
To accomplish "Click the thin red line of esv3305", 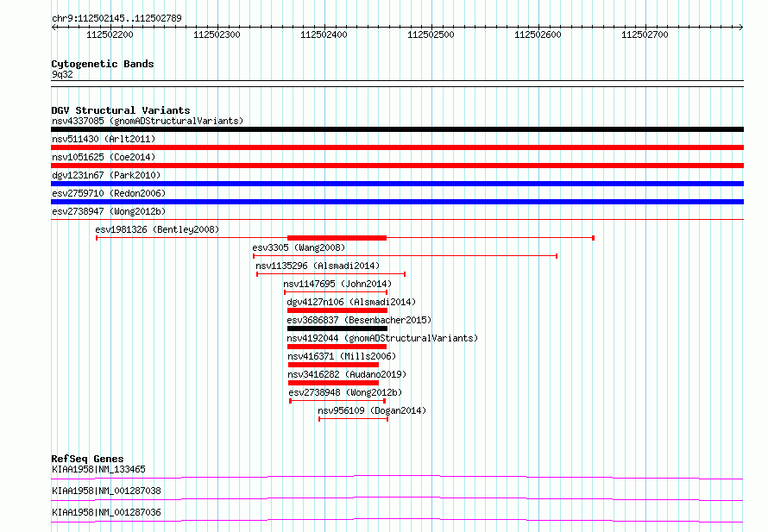I will coord(405,256).
